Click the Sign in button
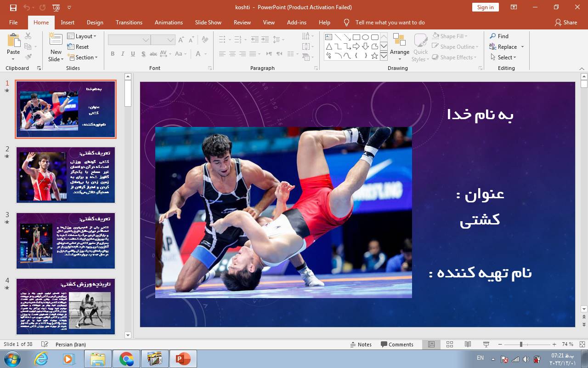The width and height of the screenshot is (588, 368). point(485,7)
